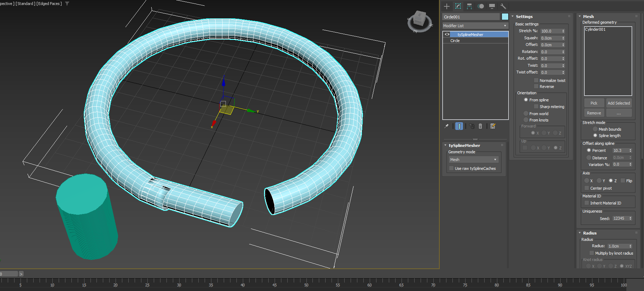Viewport: 644px width, 291px height.
Task: Click the Squash spinner arrows
Action: (x=563, y=38)
